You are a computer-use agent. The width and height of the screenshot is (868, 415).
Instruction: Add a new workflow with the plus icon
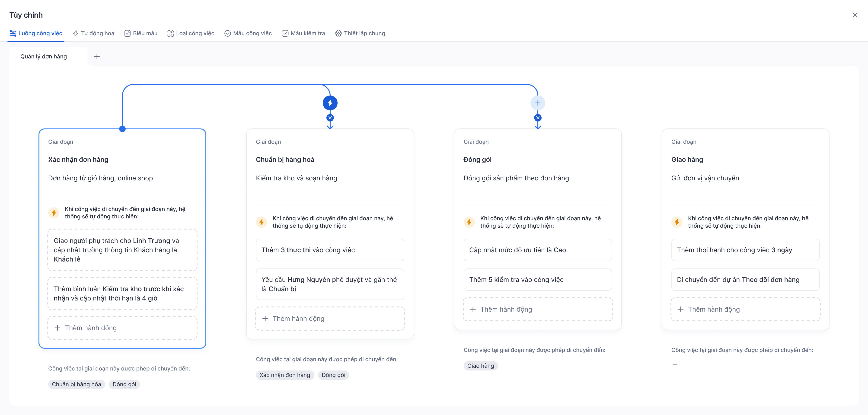click(97, 57)
